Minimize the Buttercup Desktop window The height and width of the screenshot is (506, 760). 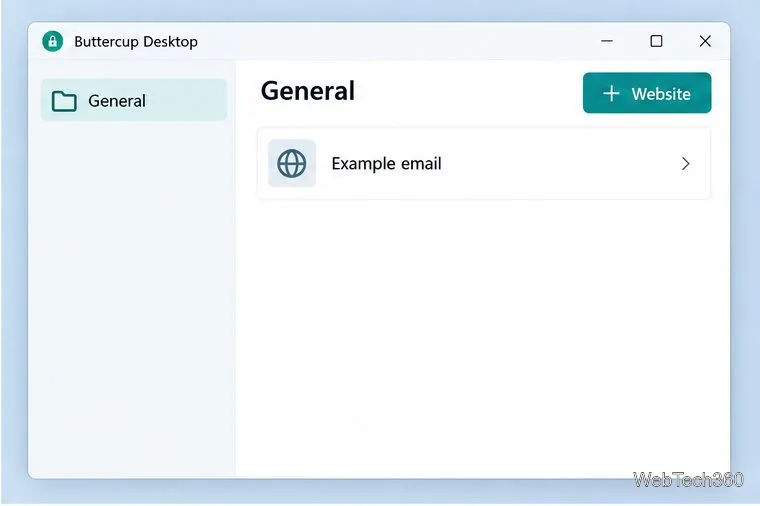607,41
